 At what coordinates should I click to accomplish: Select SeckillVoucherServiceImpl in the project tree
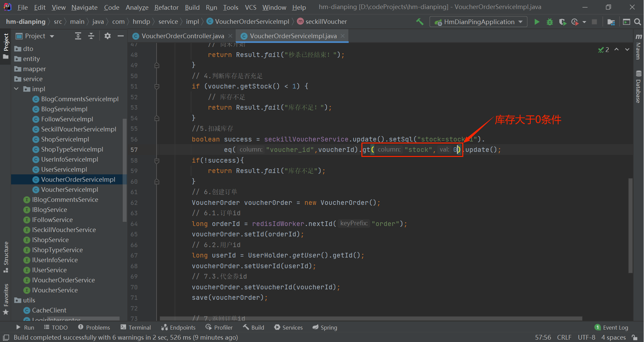tap(78, 129)
